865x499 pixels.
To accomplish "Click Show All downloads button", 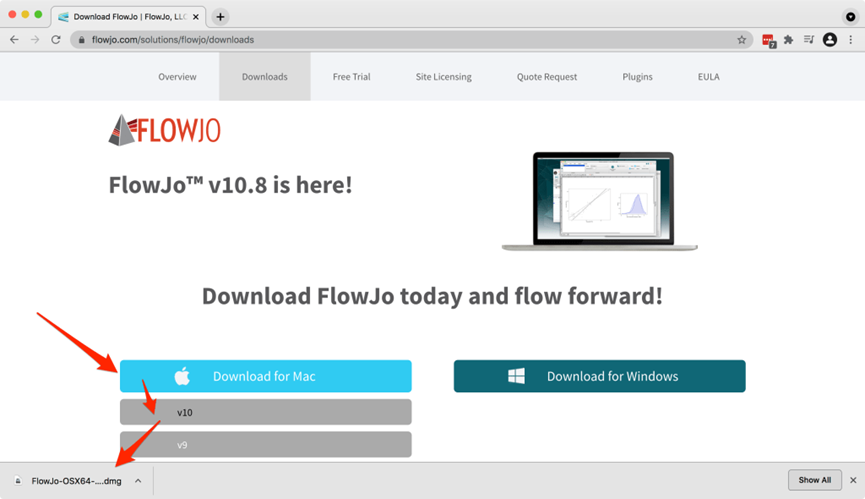I will [814, 480].
